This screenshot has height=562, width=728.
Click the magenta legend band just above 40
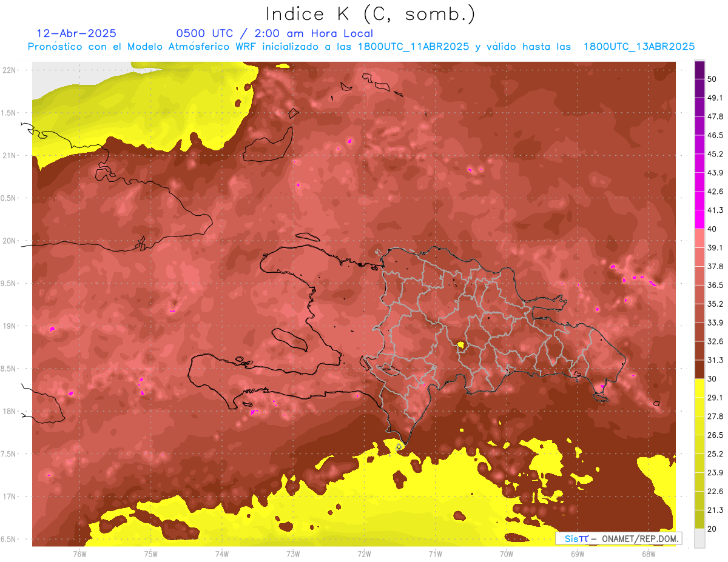699,218
